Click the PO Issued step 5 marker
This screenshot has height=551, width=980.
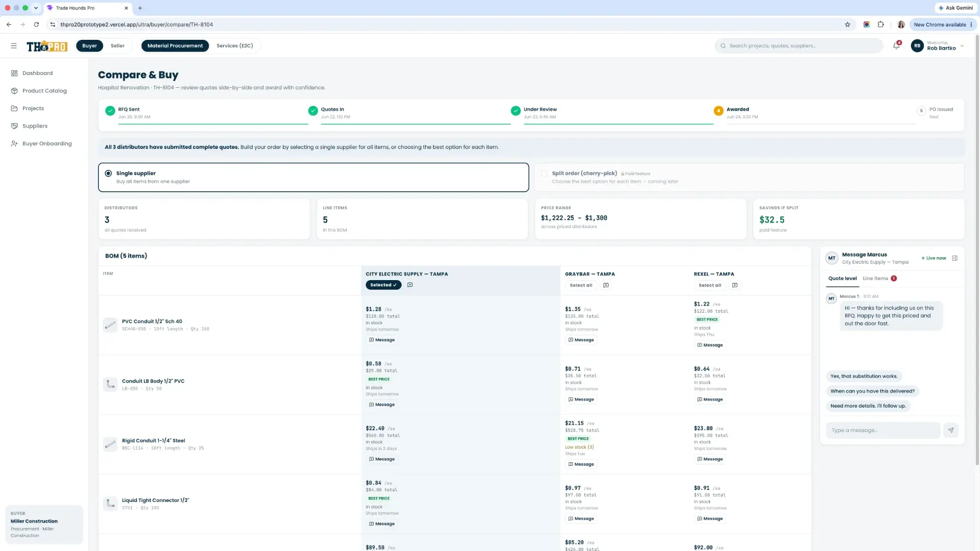click(x=921, y=111)
